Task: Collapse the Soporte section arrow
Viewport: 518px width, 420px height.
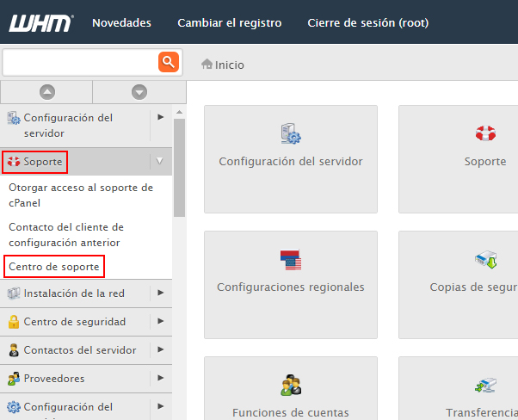Action: [159, 161]
